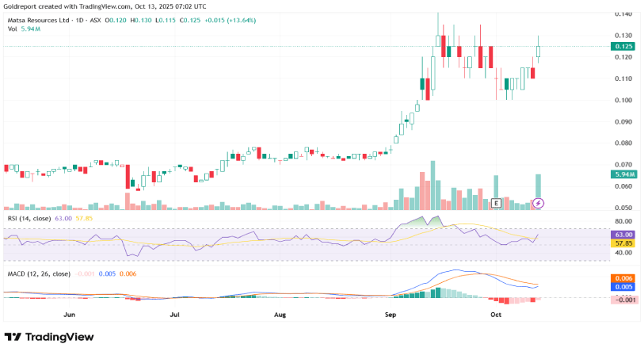Click the Vol indicator legend label
This screenshot has width=644, height=344.
[x=12, y=29]
